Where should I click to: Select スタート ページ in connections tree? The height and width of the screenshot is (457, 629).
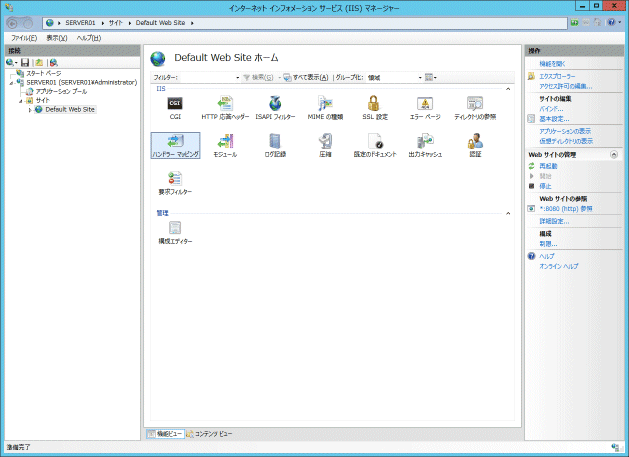pos(44,73)
